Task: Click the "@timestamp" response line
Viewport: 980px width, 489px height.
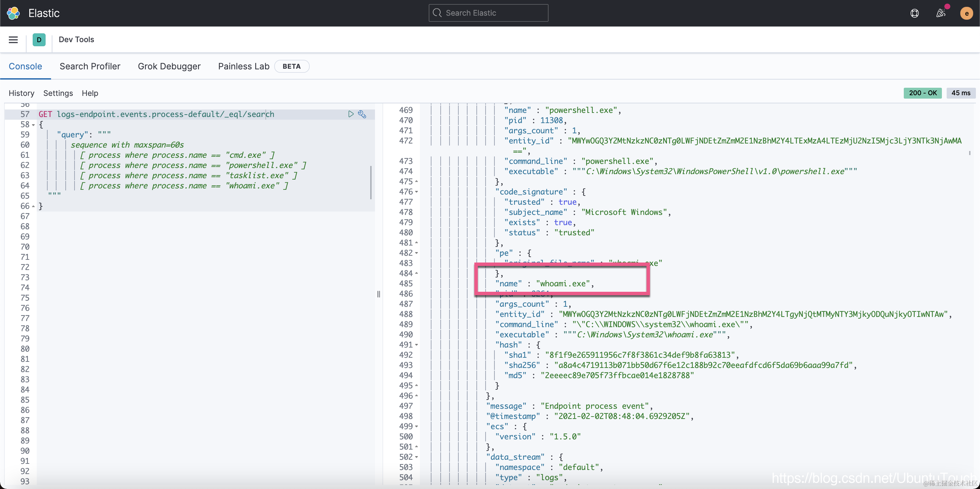Action: pos(590,416)
